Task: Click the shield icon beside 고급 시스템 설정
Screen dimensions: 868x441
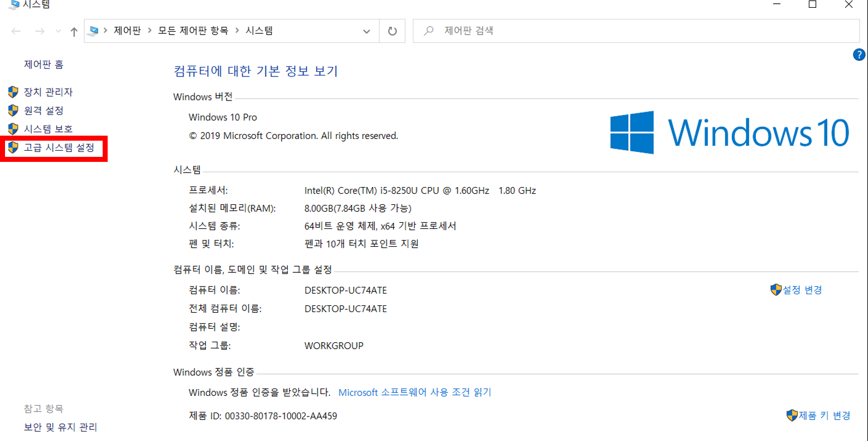Action: coord(13,148)
